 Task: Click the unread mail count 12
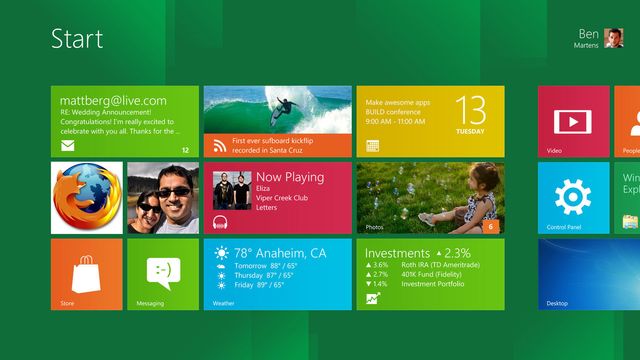[185, 150]
